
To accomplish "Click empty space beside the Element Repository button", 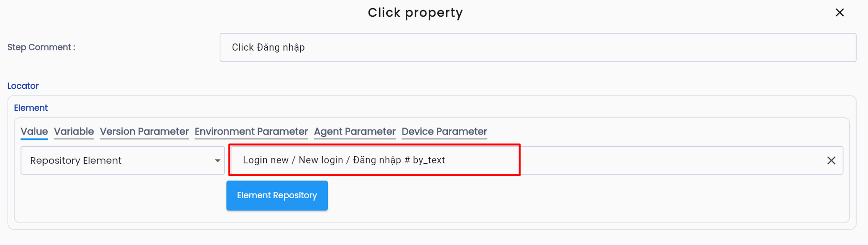I will [574, 196].
